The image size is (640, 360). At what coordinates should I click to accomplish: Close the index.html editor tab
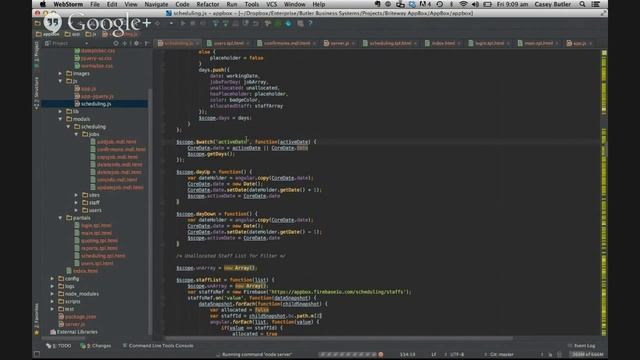pos(459,43)
